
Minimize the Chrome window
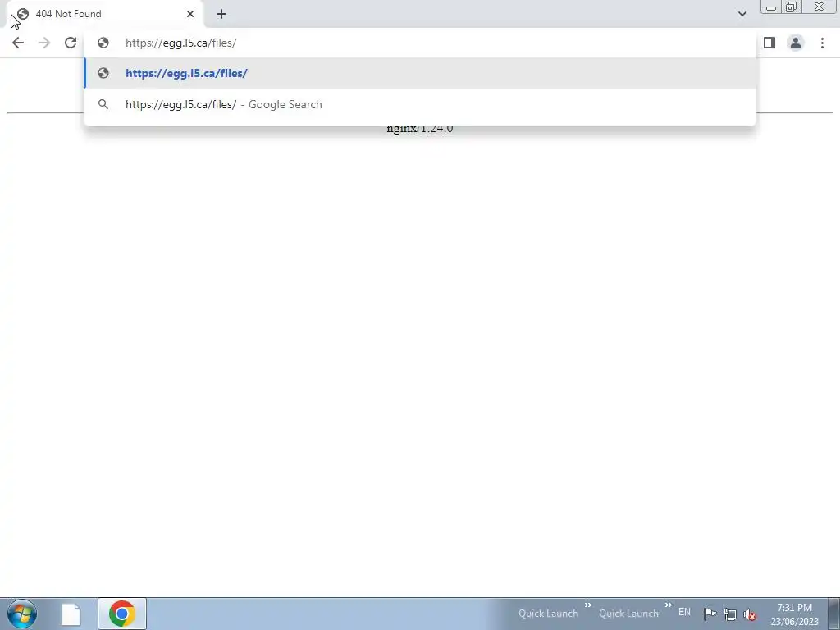coord(771,7)
